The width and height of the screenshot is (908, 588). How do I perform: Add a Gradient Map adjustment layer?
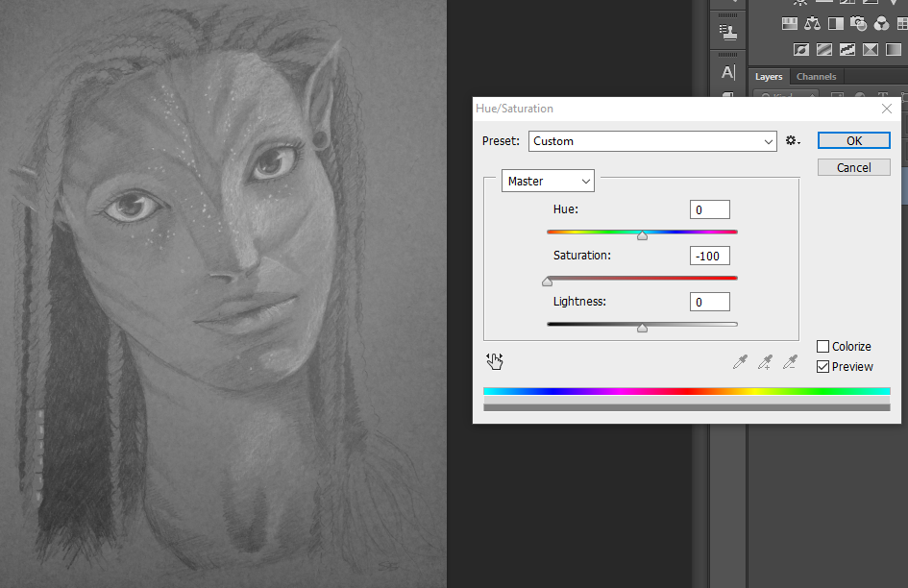894,49
